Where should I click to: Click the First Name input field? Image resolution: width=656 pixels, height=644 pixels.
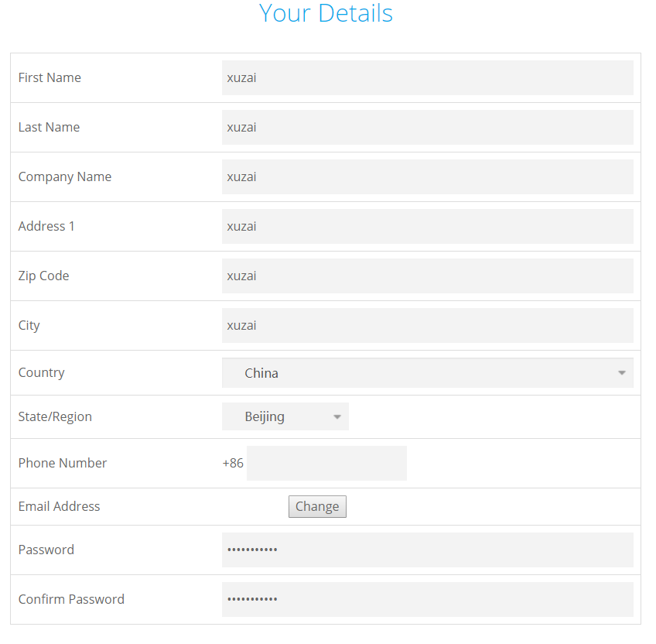coord(427,78)
